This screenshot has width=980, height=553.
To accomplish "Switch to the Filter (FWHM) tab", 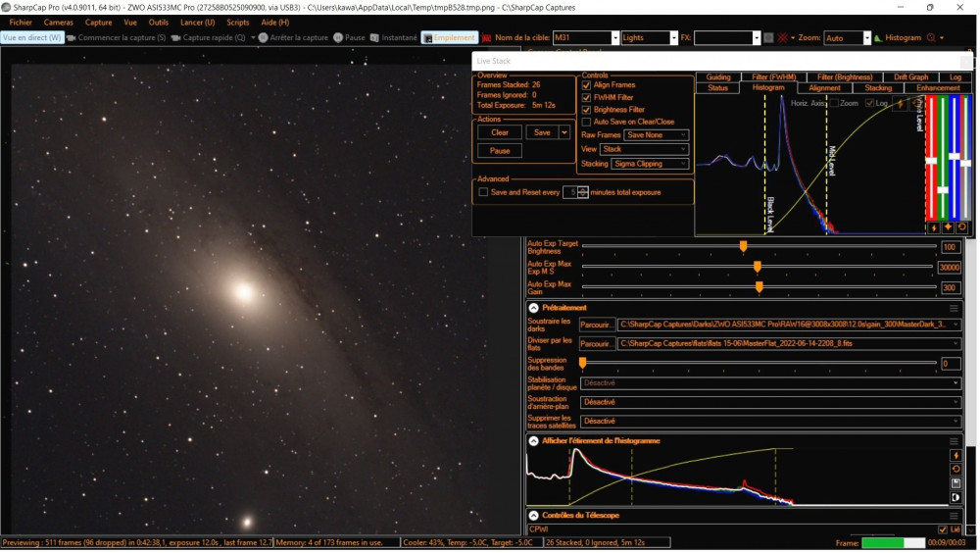I will pyautogui.click(x=774, y=76).
